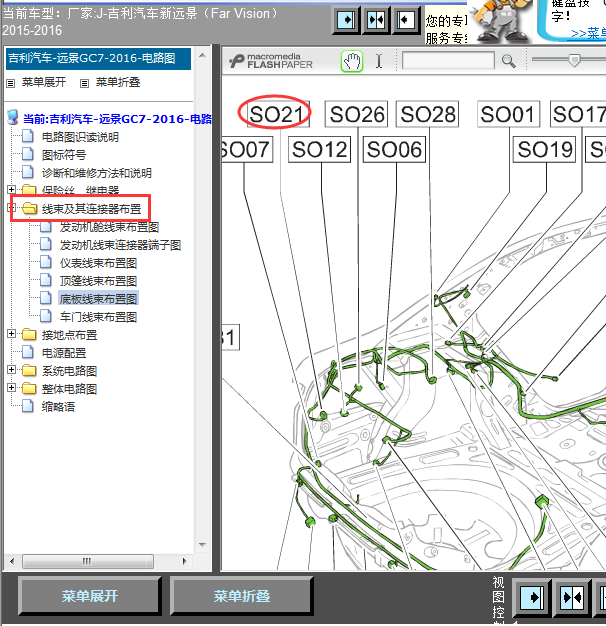
Task: Click top show-left-panel arrow button
Action: [405, 20]
